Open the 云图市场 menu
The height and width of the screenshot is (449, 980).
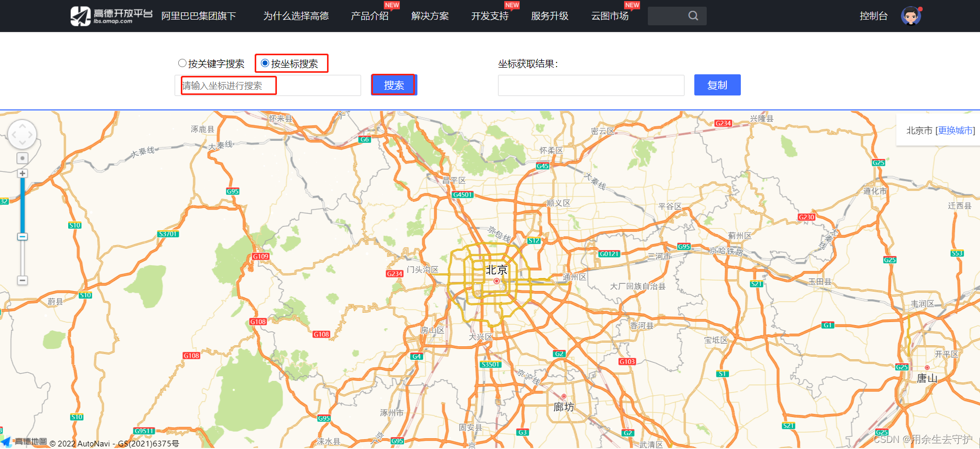pos(610,16)
